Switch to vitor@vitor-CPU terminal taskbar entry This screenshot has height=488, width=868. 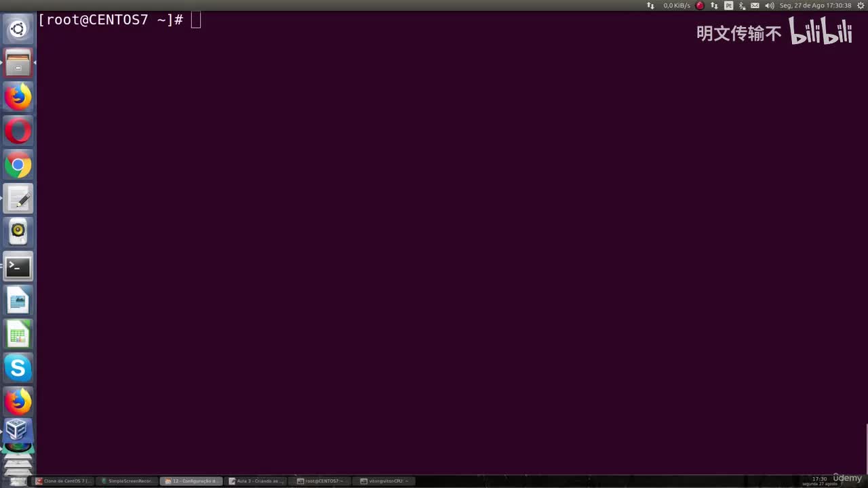(x=385, y=481)
